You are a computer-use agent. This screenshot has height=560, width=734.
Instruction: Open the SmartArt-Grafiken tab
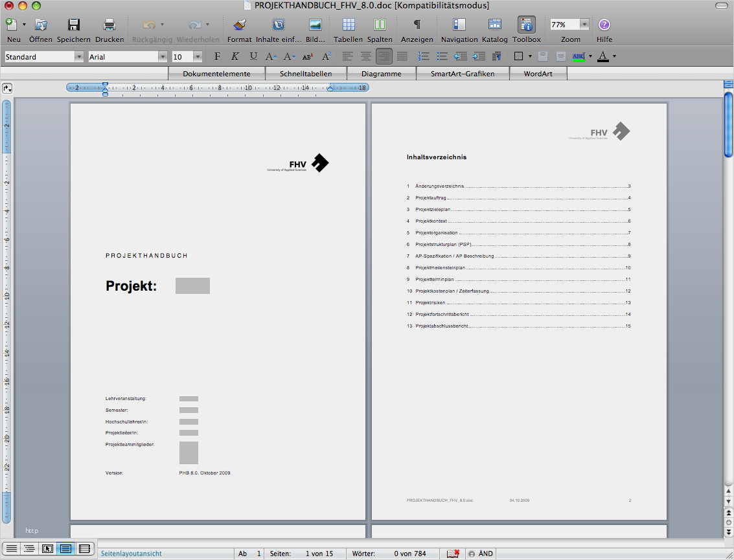pyautogui.click(x=463, y=73)
